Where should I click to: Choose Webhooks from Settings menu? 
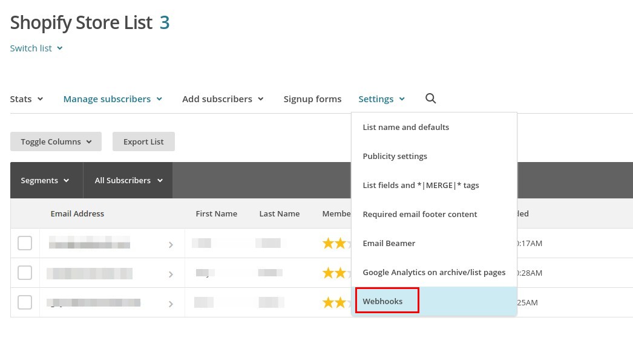tap(434, 302)
